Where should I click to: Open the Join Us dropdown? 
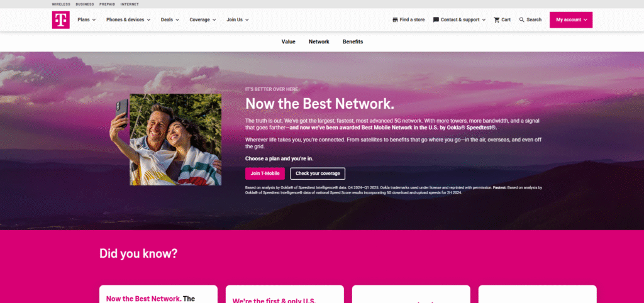click(238, 19)
